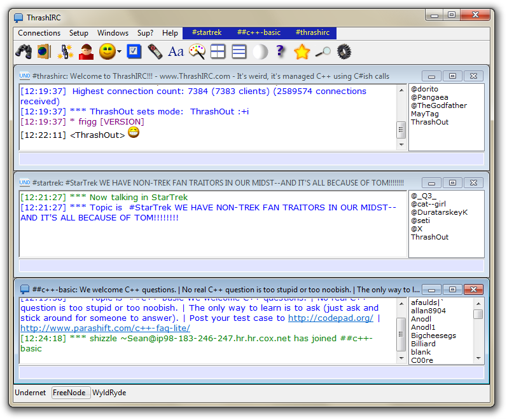Viewport: 507px width, 420px height.
Task: Open the Help menu
Action: 170,33
